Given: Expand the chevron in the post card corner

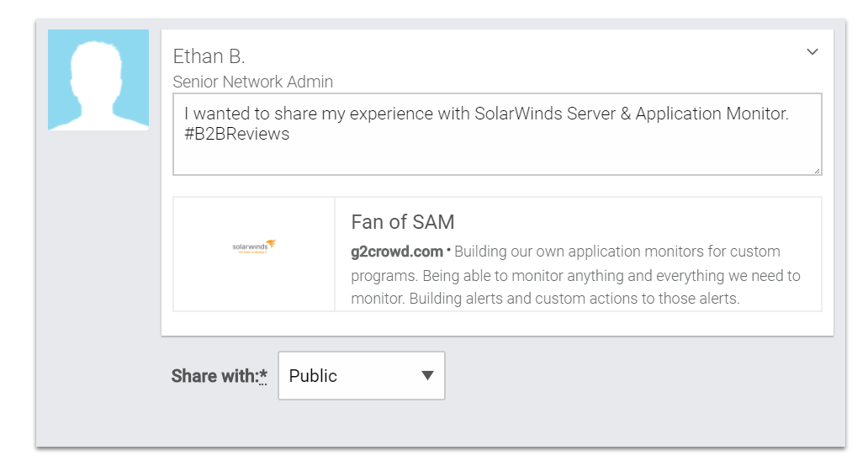Looking at the screenshot, I should tap(812, 52).
